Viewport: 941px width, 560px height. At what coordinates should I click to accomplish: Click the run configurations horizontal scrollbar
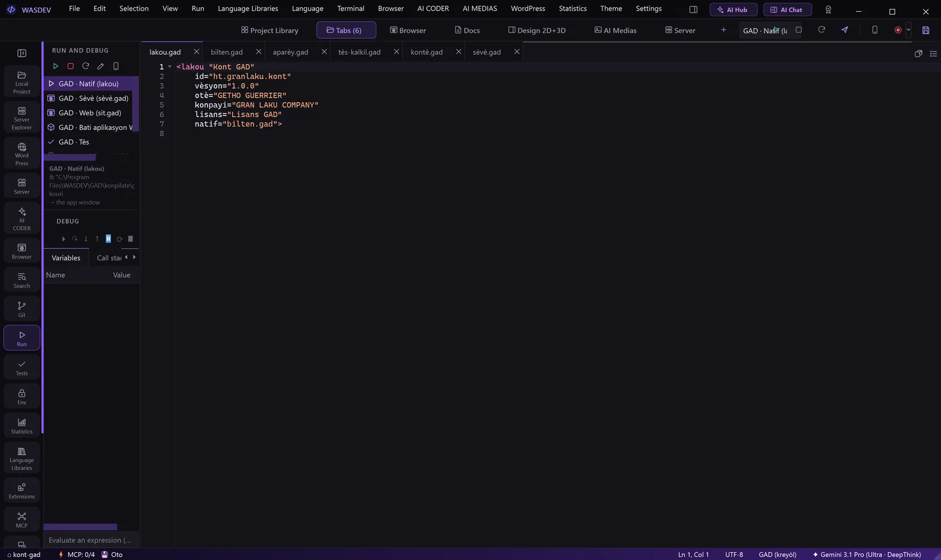(x=70, y=157)
